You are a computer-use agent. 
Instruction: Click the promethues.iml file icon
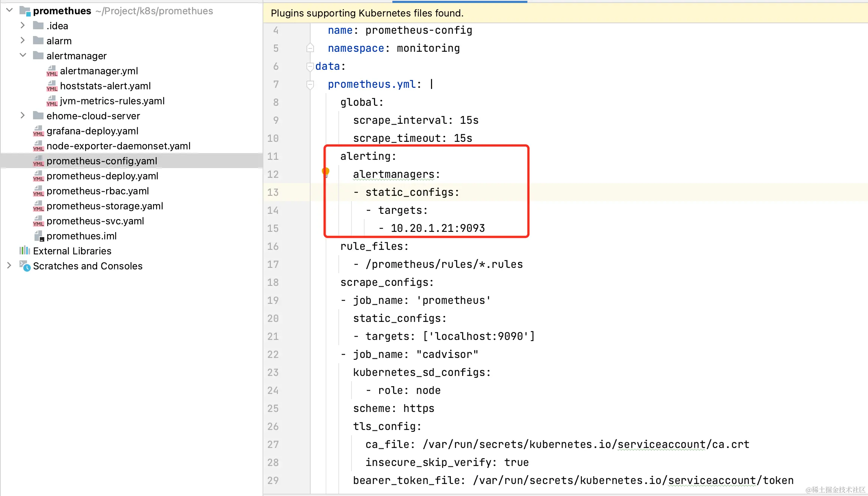(39, 236)
